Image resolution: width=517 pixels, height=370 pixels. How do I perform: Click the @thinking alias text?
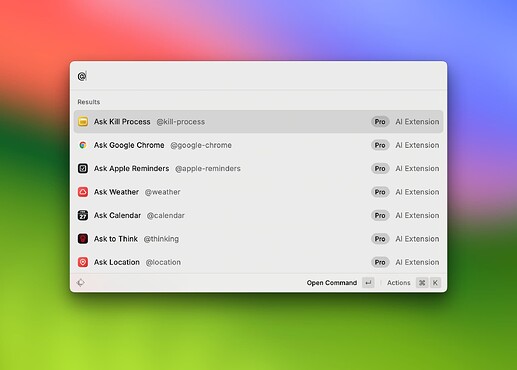point(161,239)
